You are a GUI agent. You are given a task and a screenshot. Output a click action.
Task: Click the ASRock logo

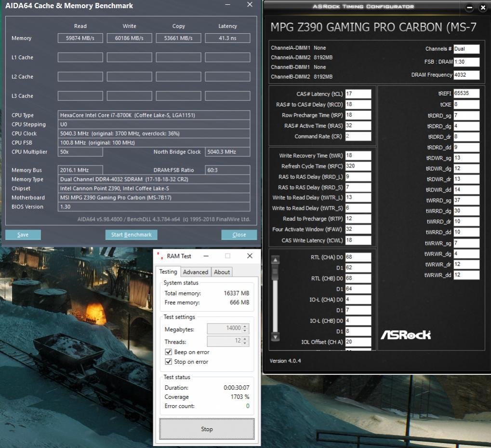pyautogui.click(x=406, y=335)
